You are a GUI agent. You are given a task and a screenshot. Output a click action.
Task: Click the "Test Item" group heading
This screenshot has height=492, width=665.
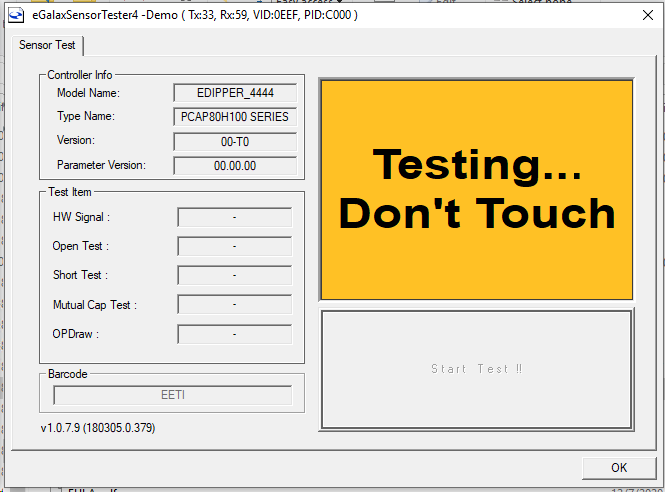pos(70,192)
